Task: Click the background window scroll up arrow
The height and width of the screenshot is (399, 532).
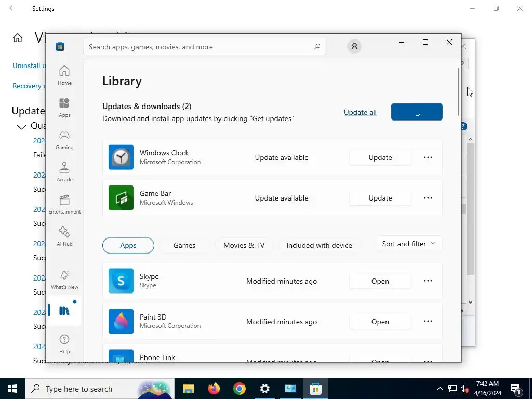Action: (x=470, y=139)
